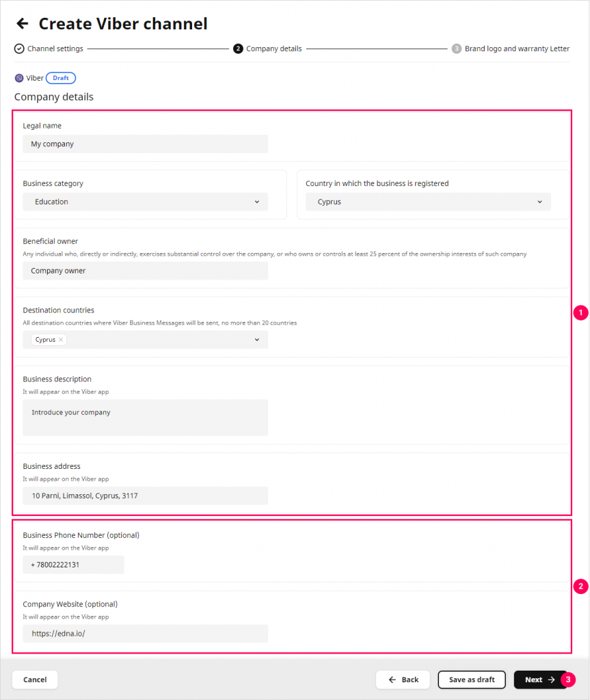This screenshot has width=590, height=700.
Task: Click the step 3 circle icon
Action: pos(457,49)
